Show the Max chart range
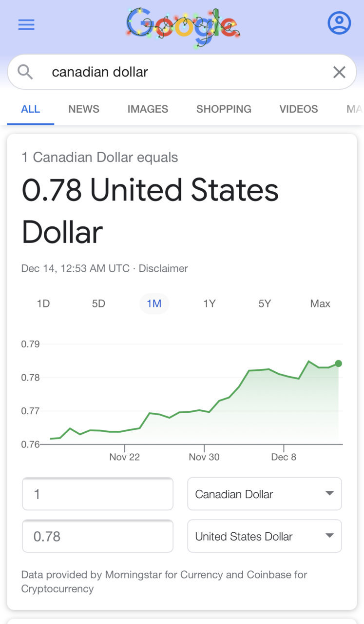The width and height of the screenshot is (364, 624). (x=320, y=303)
